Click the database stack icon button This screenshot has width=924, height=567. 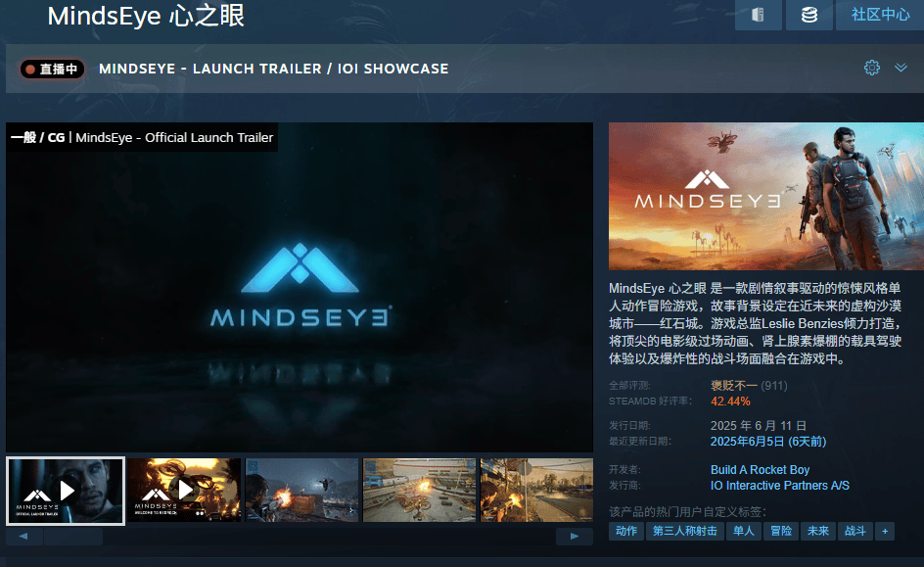pos(809,15)
